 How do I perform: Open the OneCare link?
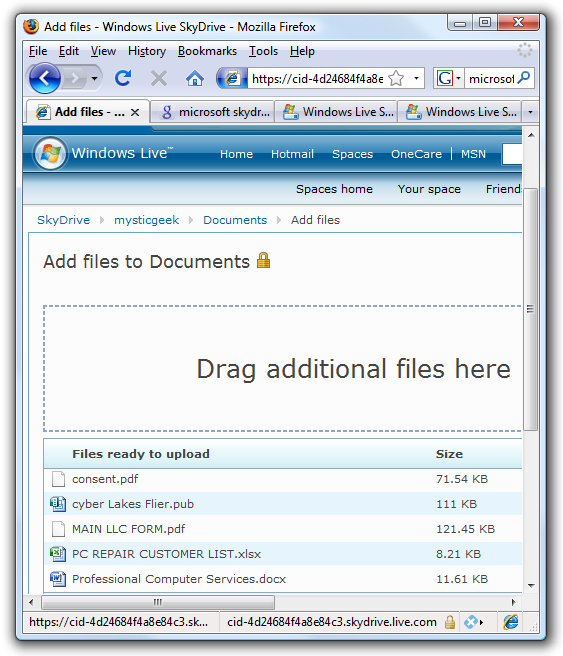(x=416, y=154)
